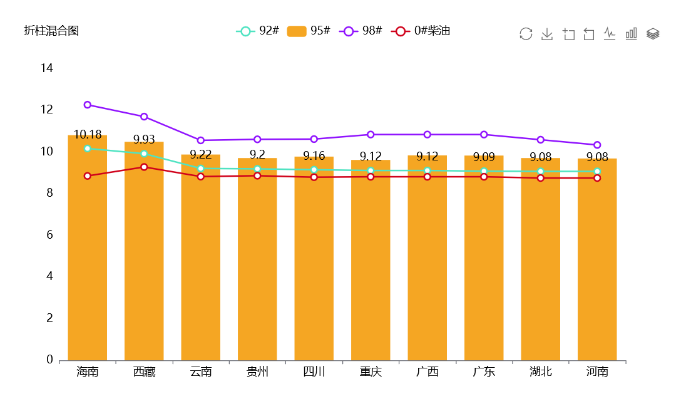Image resolution: width=689 pixels, height=417 pixels.
Task: Select the 广东 x-axis label
Action: pos(484,372)
